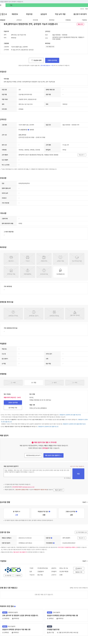Select the 식사제공(1식) benefit icon
Image resolution: width=88 pixels, height=644 pixels.
(x=60, y=272)
